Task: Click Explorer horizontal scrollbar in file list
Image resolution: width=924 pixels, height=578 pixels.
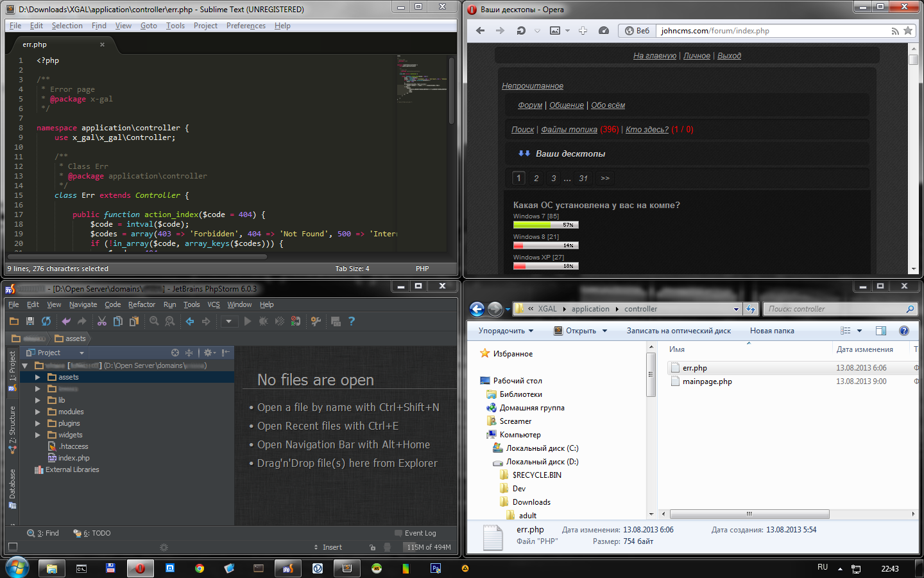Action: pyautogui.click(x=748, y=514)
